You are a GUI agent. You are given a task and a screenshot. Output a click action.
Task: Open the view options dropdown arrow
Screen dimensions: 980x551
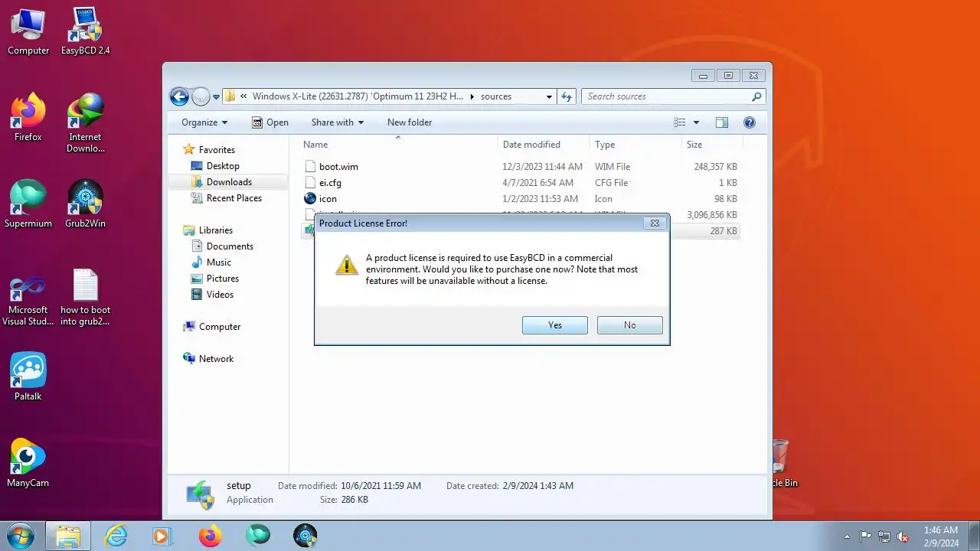coord(696,122)
